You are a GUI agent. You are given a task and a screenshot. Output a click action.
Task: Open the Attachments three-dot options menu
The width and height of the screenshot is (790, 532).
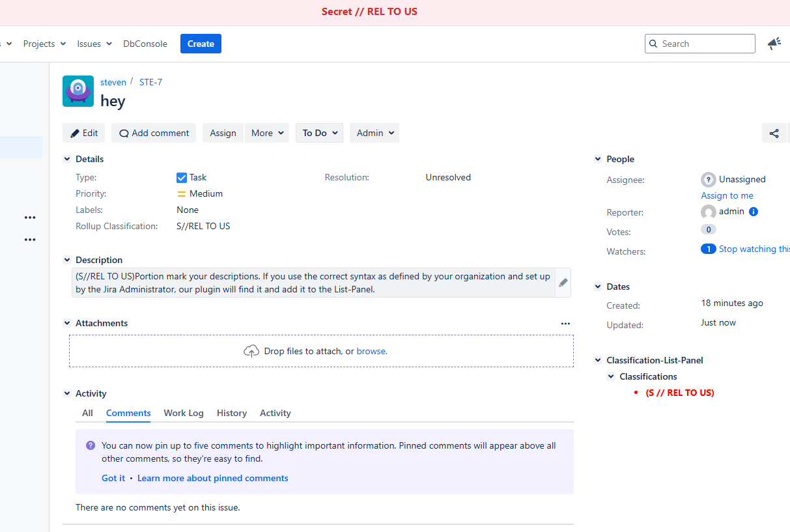[x=565, y=324]
